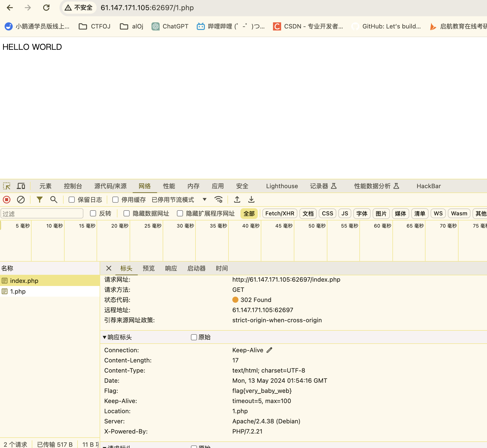Export HAR file with download icon
487x448 pixels.
point(251,200)
